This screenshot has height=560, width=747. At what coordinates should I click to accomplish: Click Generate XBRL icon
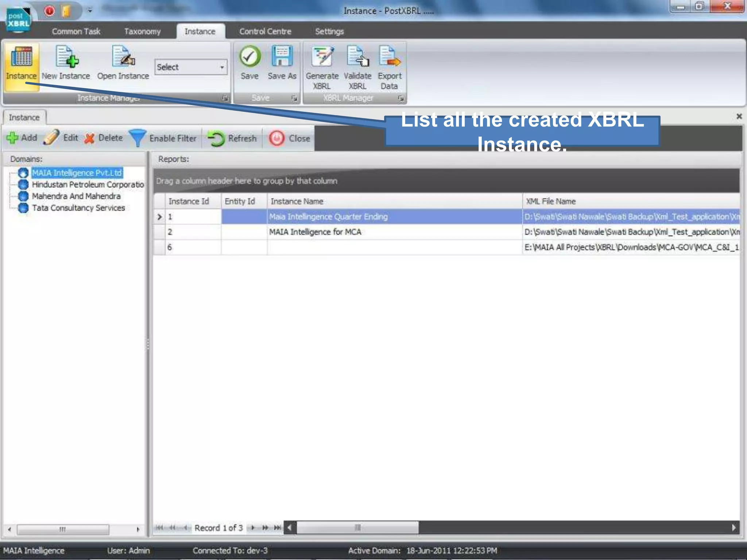322,57
